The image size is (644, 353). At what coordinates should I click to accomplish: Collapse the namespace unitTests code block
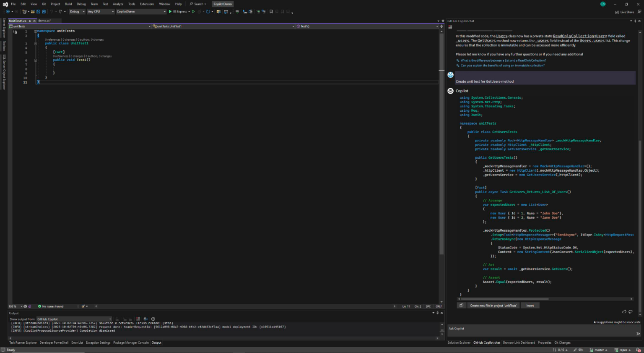[x=35, y=31]
